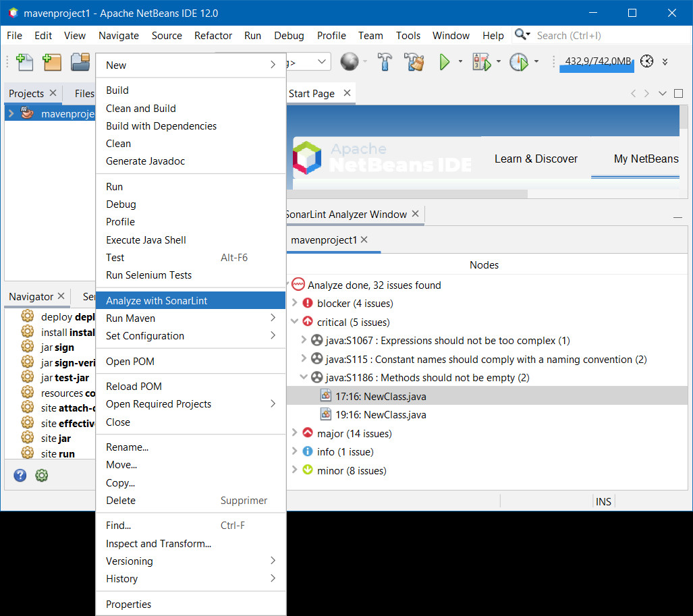Viewport: 693px width, 616px height.
Task: Click the major severity icon
Action: (x=308, y=432)
